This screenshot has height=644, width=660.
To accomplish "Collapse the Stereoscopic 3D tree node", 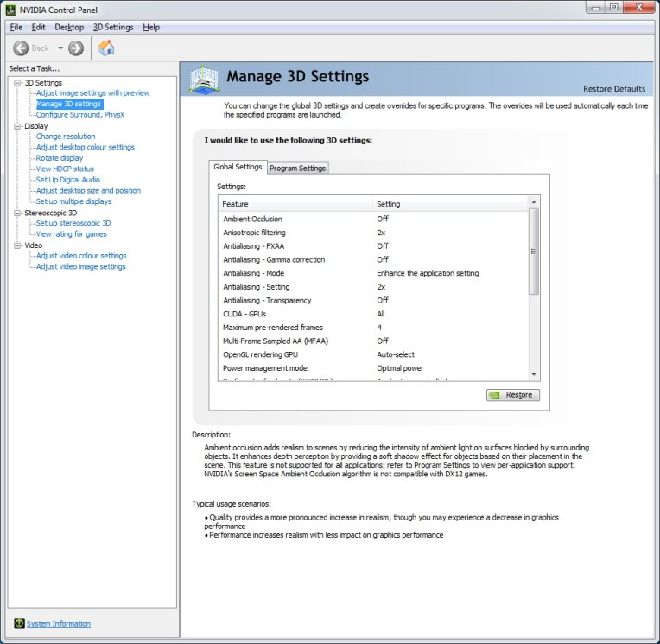I will coord(16,213).
